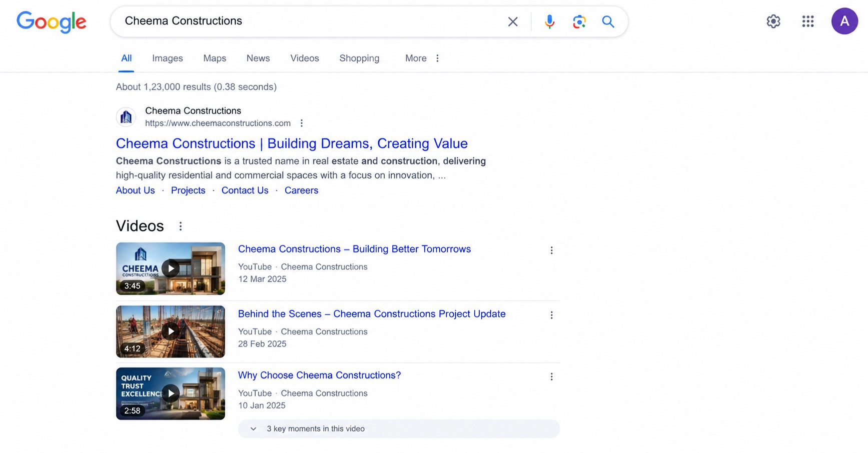Open options menu for Videos section
Viewport: 868px width, 453px height.
coord(181,226)
